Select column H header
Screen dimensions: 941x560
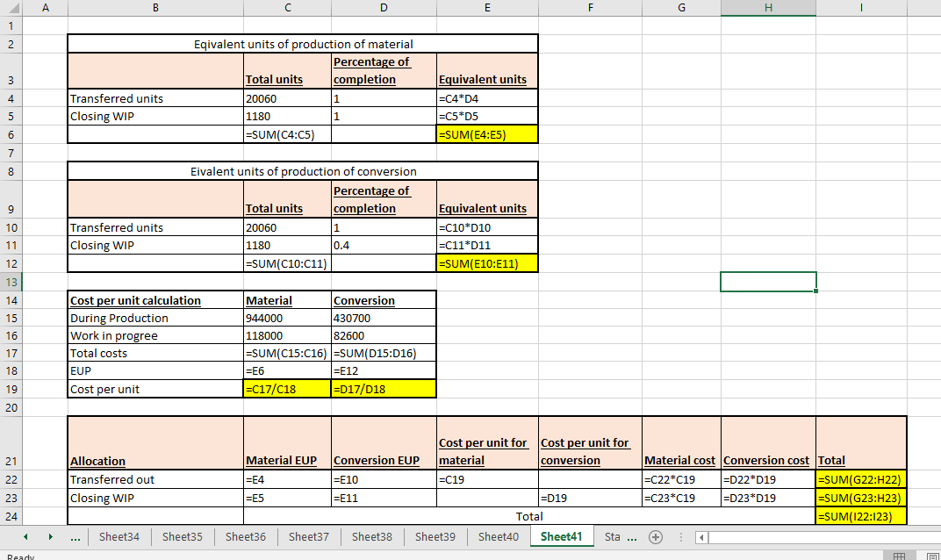click(768, 8)
